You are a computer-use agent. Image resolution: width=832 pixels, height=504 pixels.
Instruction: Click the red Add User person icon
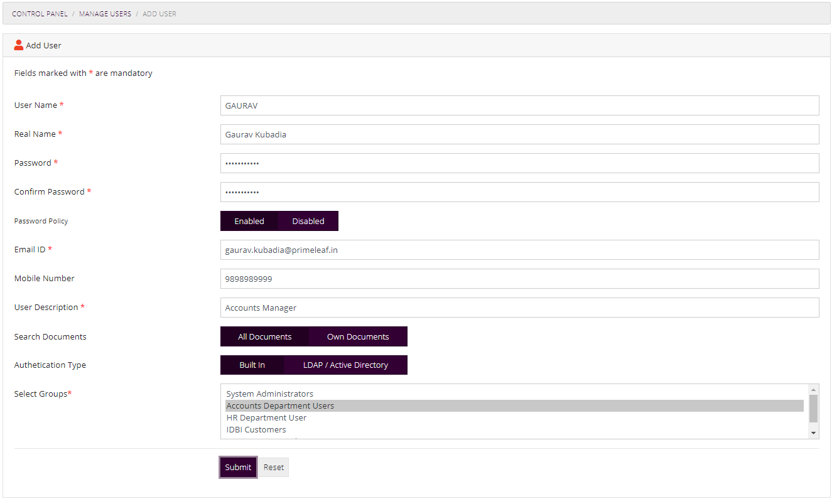18,45
